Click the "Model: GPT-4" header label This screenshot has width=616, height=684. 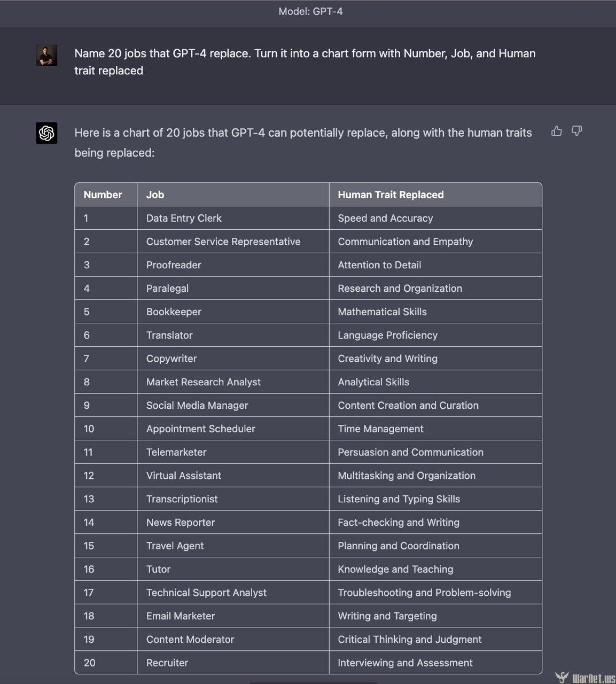click(310, 11)
